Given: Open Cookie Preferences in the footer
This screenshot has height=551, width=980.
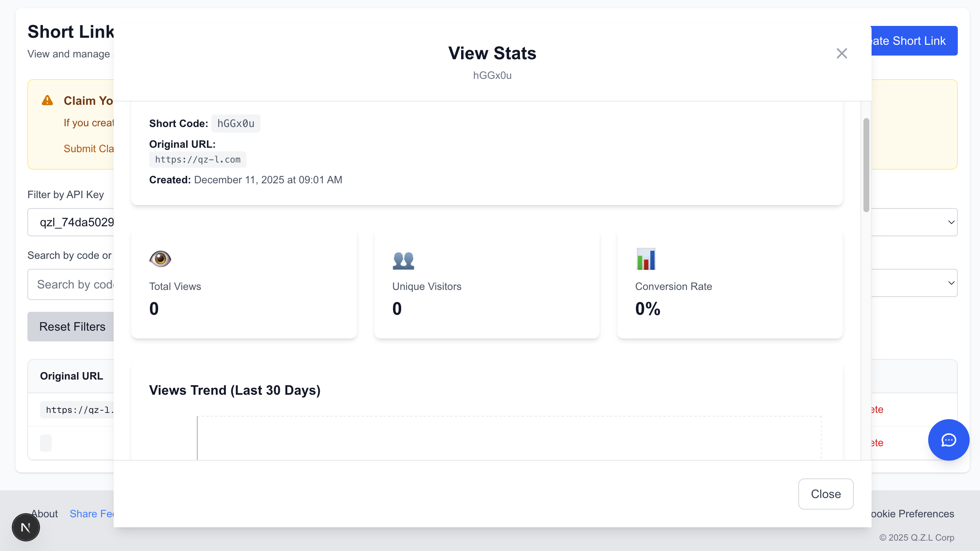Looking at the screenshot, I should coord(912,514).
